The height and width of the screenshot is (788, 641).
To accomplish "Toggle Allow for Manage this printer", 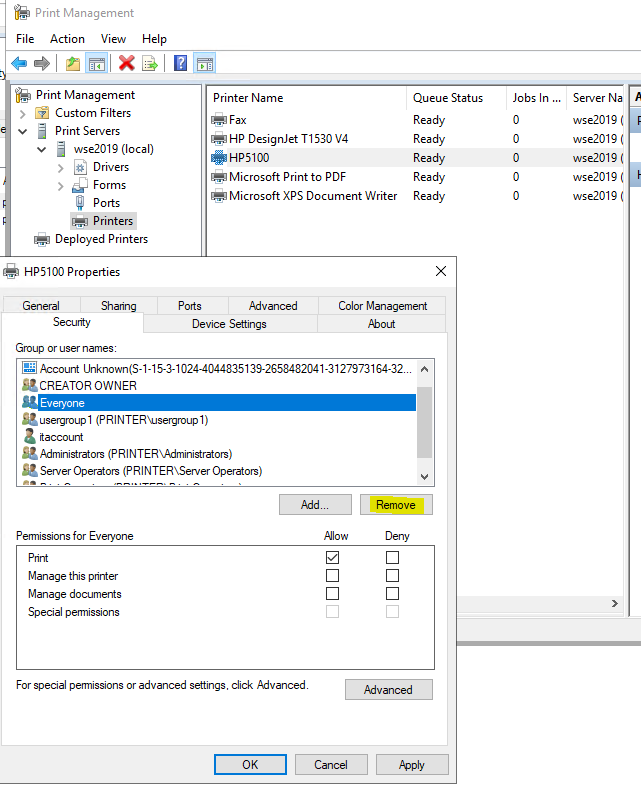I will click(x=332, y=575).
